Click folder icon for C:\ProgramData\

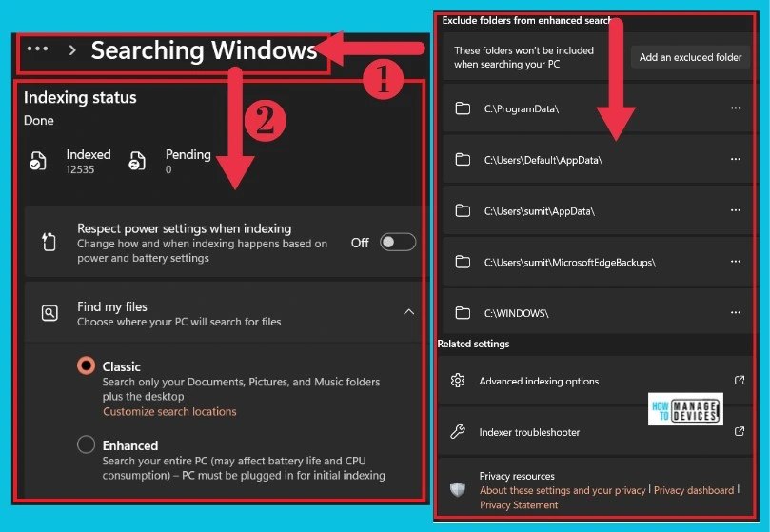click(x=463, y=108)
